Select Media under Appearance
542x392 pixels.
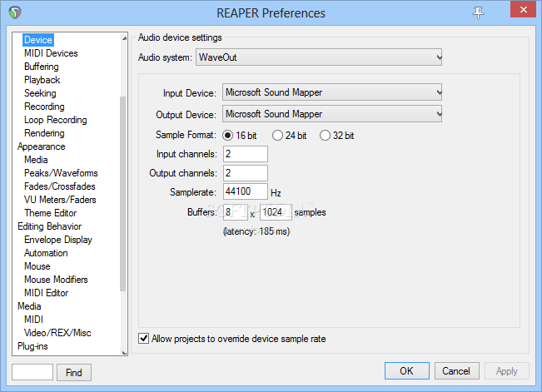pyautogui.click(x=36, y=160)
